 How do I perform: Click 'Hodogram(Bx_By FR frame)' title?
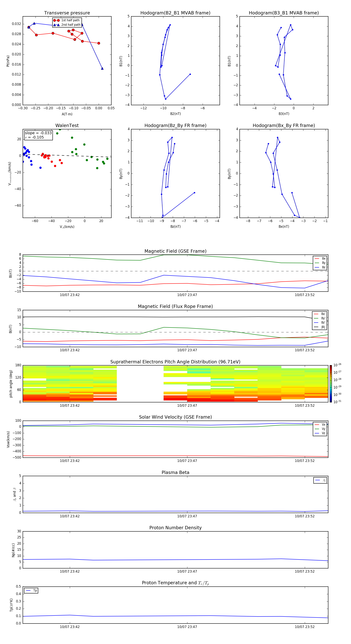(284, 125)
